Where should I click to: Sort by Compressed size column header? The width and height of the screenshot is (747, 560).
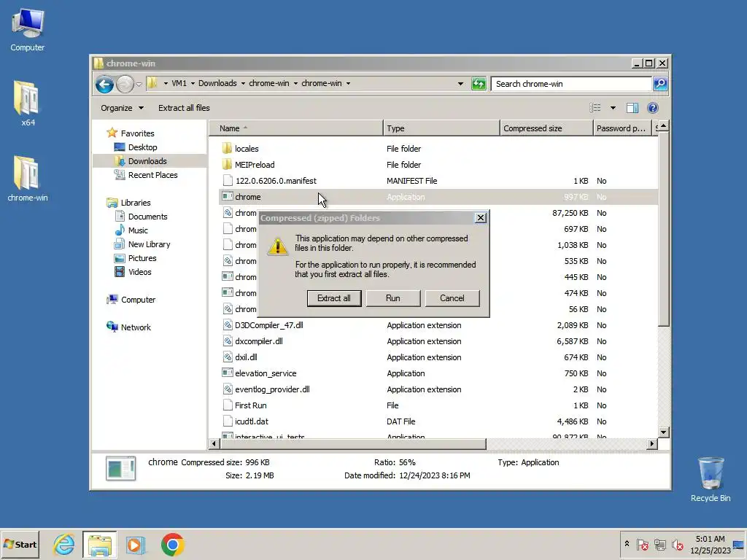pyautogui.click(x=546, y=128)
